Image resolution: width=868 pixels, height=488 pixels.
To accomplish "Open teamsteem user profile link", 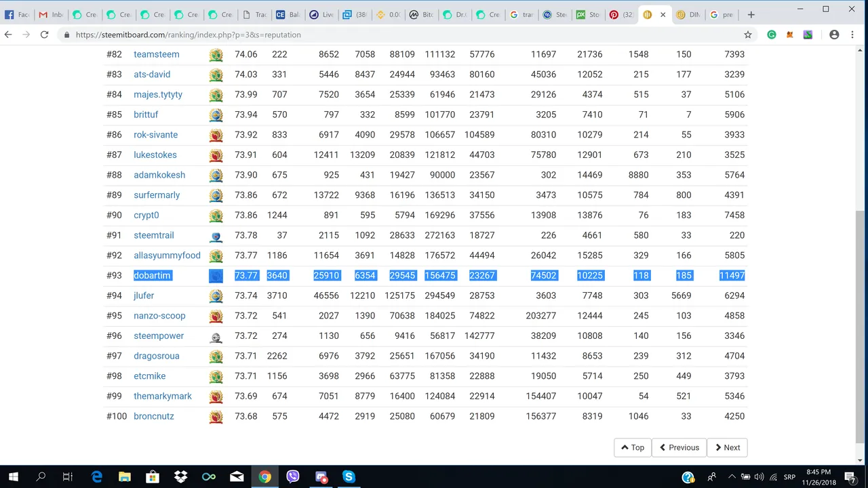I will point(157,54).
